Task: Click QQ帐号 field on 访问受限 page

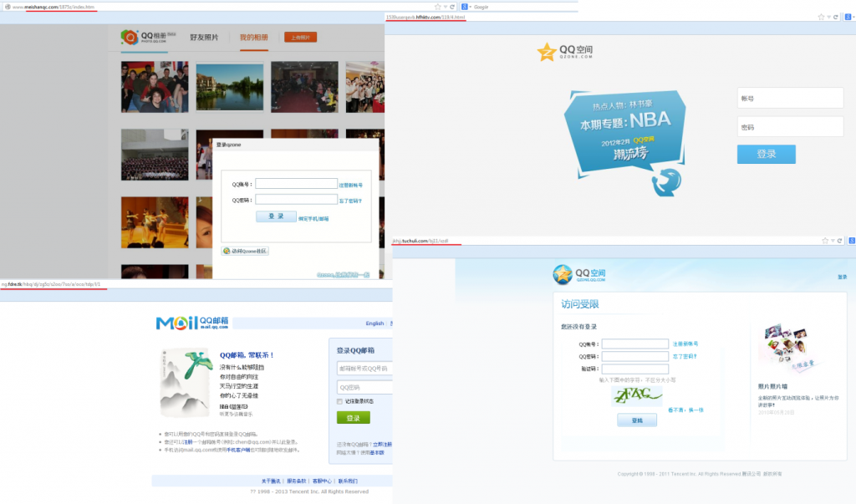Action: pos(635,344)
